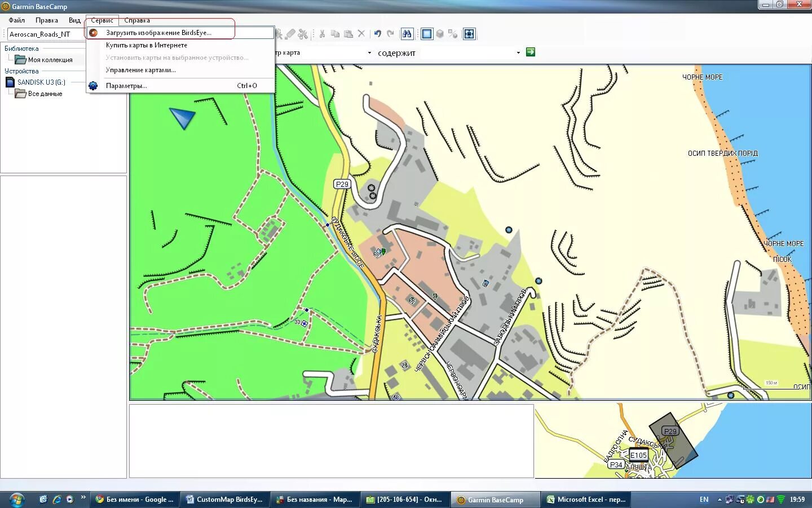
Task: Open the map product Aeroscan_Roads_NT dropdown
Action: pos(46,34)
